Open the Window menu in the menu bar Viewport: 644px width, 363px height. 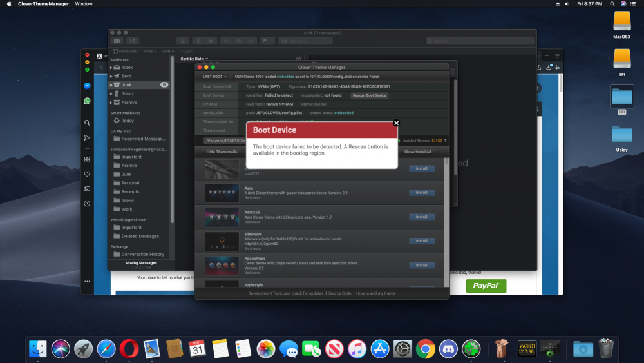(x=84, y=4)
